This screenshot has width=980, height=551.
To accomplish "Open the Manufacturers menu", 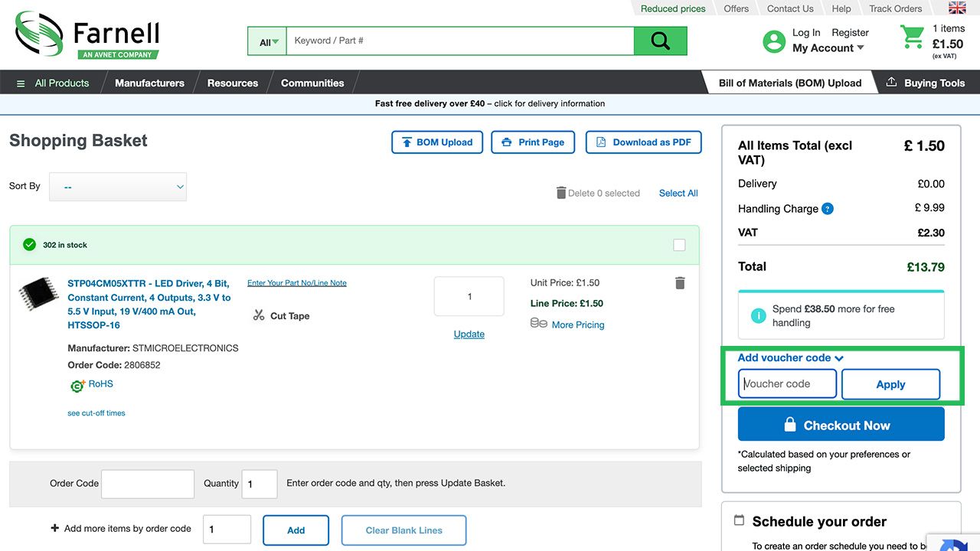I will pyautogui.click(x=149, y=83).
